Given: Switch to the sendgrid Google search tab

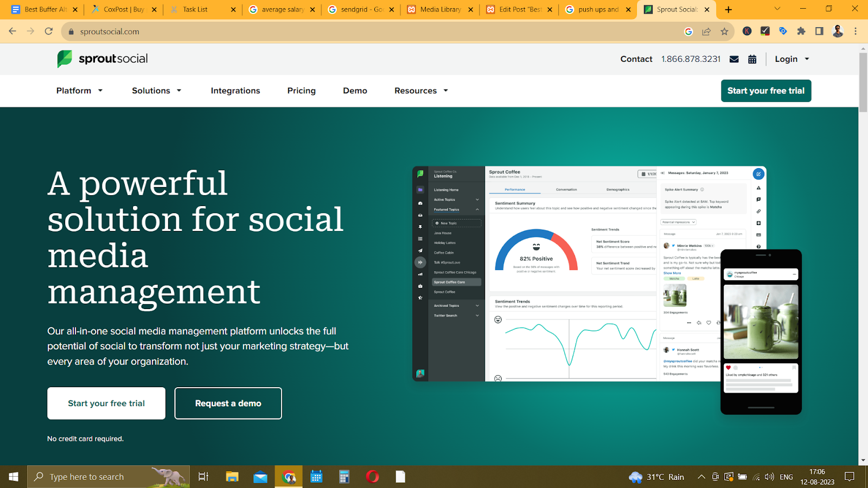Looking at the screenshot, I should 361,9.
